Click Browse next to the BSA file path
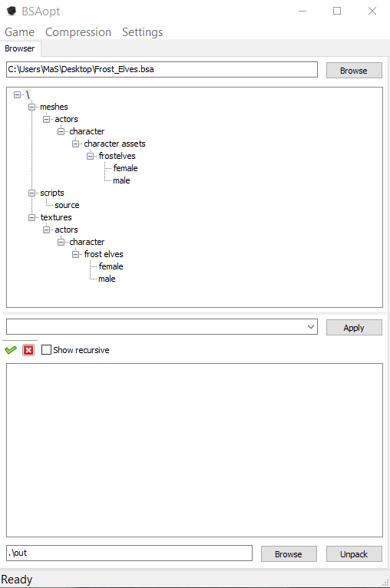 [x=354, y=71]
